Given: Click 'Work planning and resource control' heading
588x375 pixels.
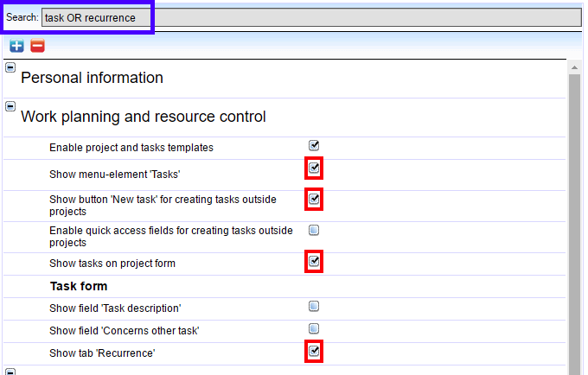Looking at the screenshot, I should [143, 116].
